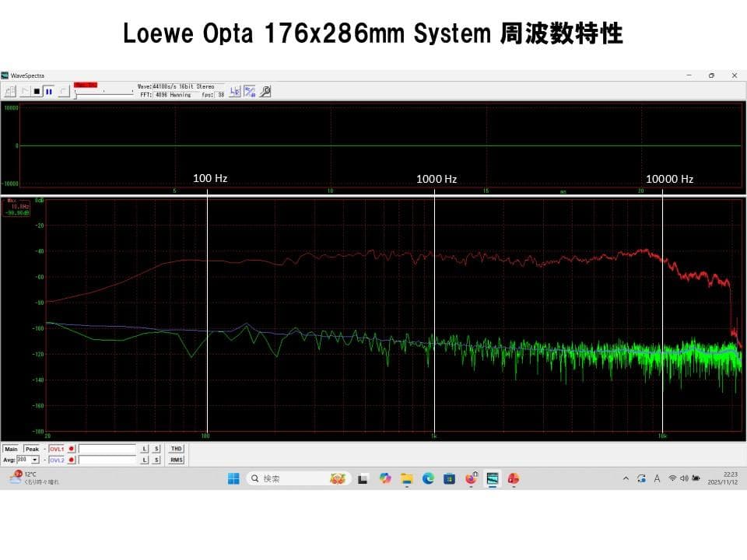
Task: Select the Main display mode
Action: click(x=12, y=449)
